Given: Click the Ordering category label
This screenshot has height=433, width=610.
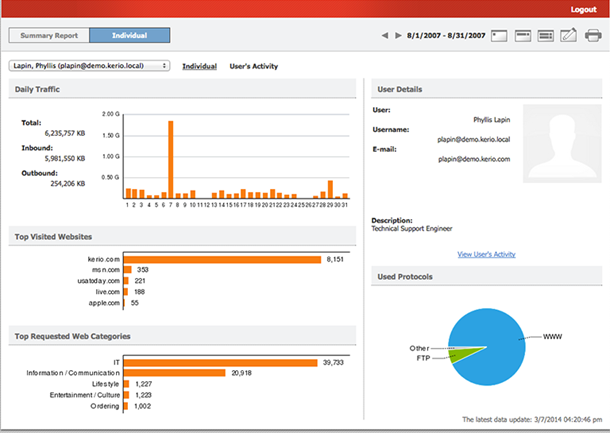Looking at the screenshot, I should point(105,406).
